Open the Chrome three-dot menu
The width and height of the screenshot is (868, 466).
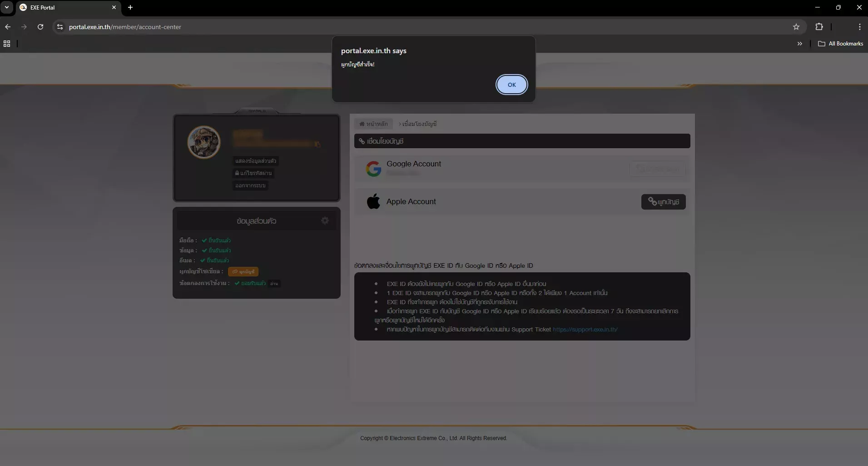[859, 27]
